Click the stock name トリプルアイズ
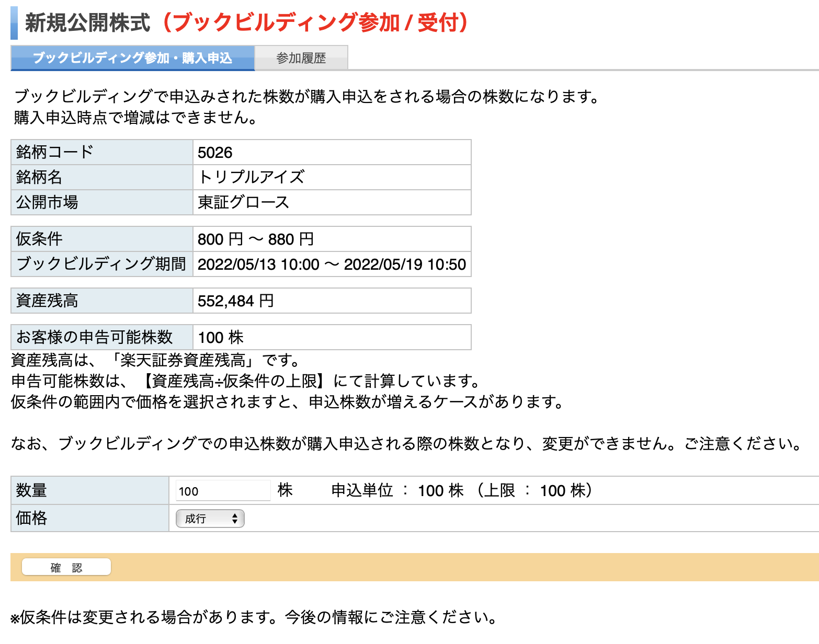The width and height of the screenshot is (819, 644). pyautogui.click(x=251, y=177)
